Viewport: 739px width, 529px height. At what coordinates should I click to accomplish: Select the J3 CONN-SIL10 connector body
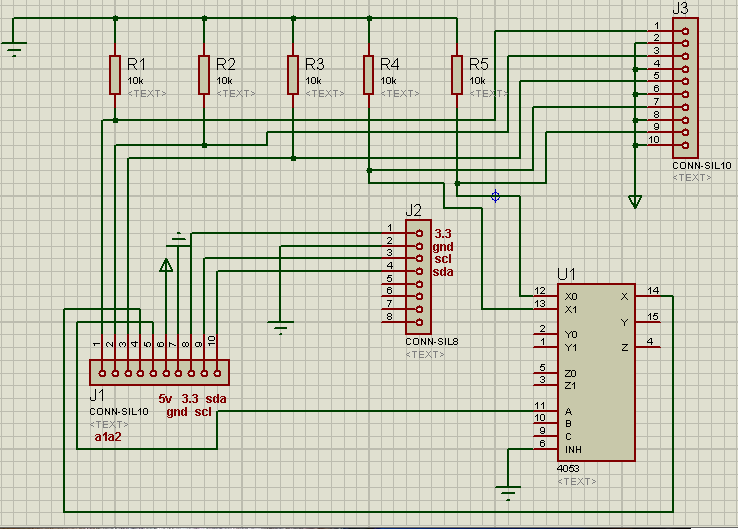coord(685,88)
